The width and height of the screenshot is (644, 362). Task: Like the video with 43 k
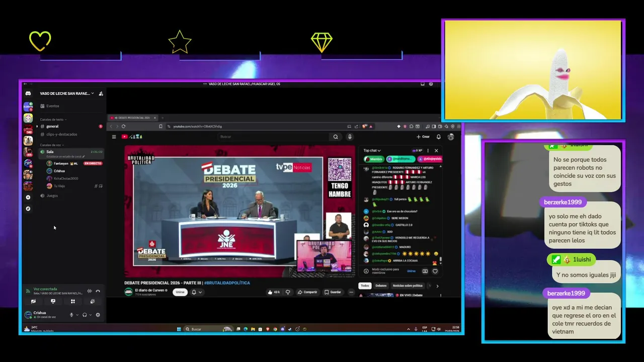(274, 292)
